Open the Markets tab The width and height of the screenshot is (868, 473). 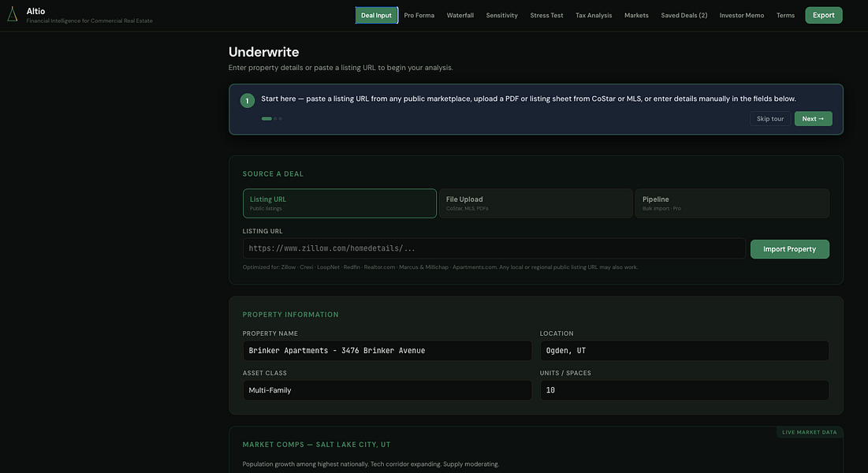pyautogui.click(x=636, y=16)
